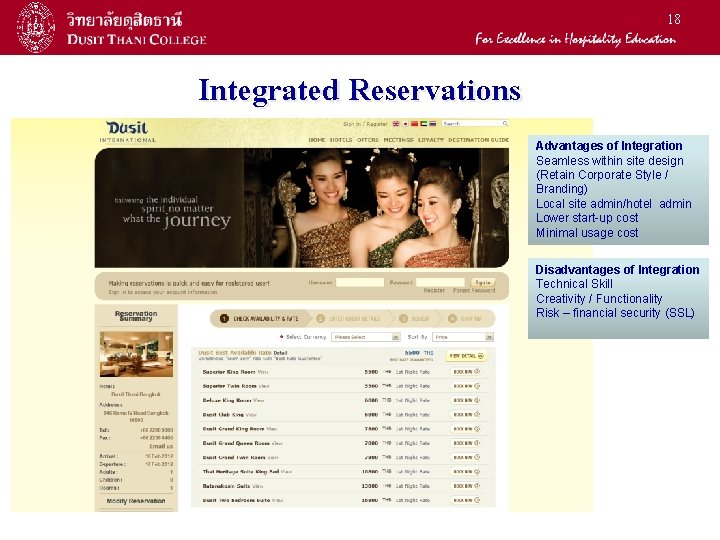
Task: Open the OFFERS menu
Action: pyautogui.click(x=368, y=140)
